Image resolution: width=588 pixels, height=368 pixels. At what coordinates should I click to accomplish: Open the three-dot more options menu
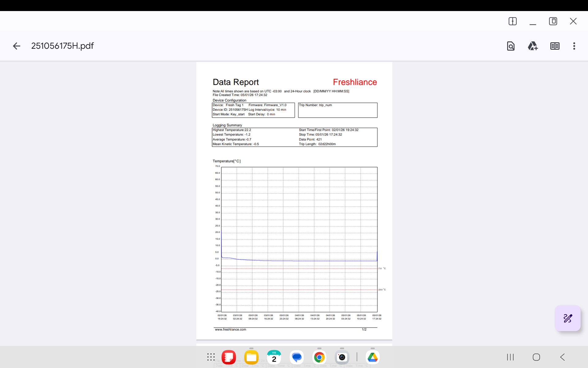pyautogui.click(x=574, y=46)
